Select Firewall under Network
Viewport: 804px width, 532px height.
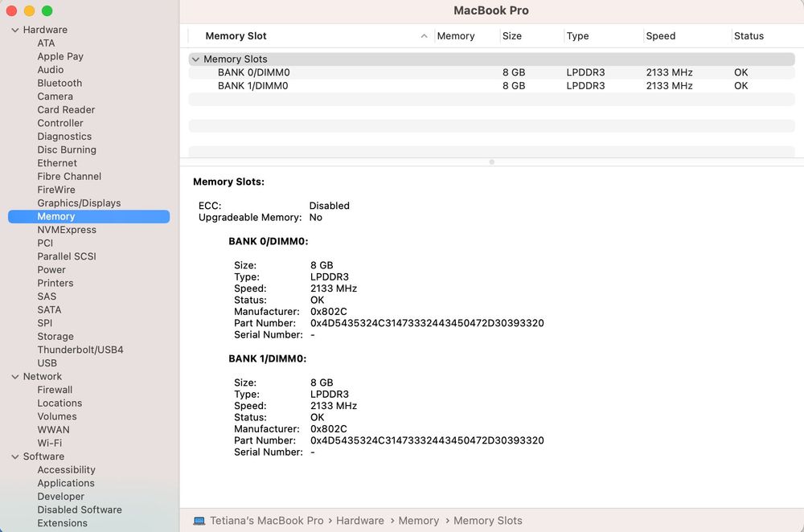tap(55, 390)
